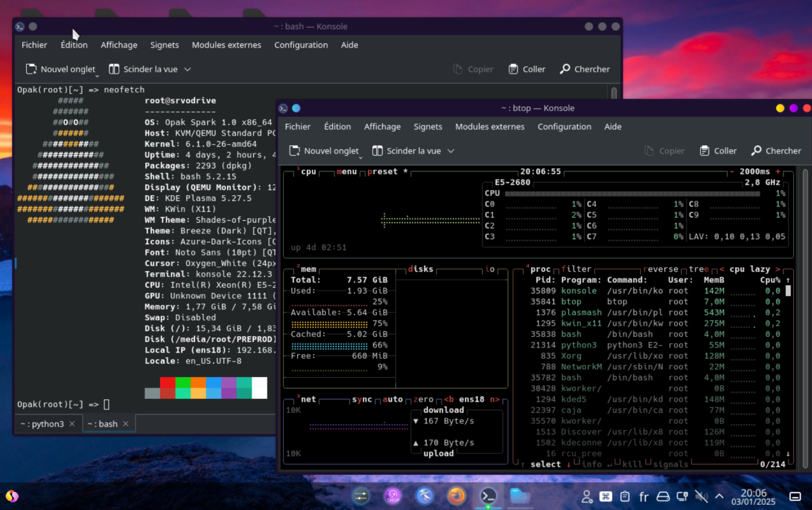Select the konsole process row in btop

click(x=656, y=290)
